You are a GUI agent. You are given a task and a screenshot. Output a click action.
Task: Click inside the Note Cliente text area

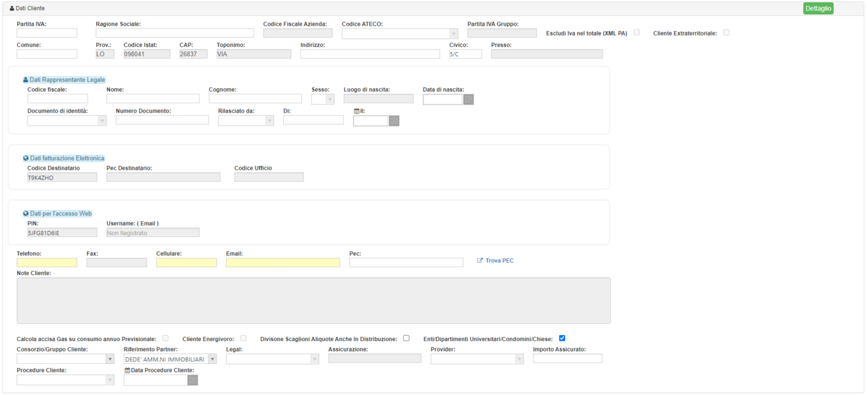[x=313, y=301]
